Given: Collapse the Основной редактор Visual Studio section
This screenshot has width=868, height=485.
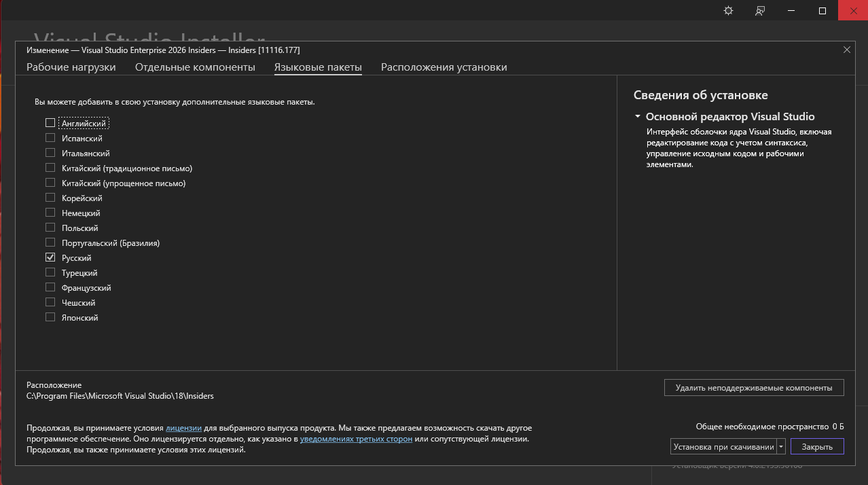Looking at the screenshot, I should coord(638,117).
